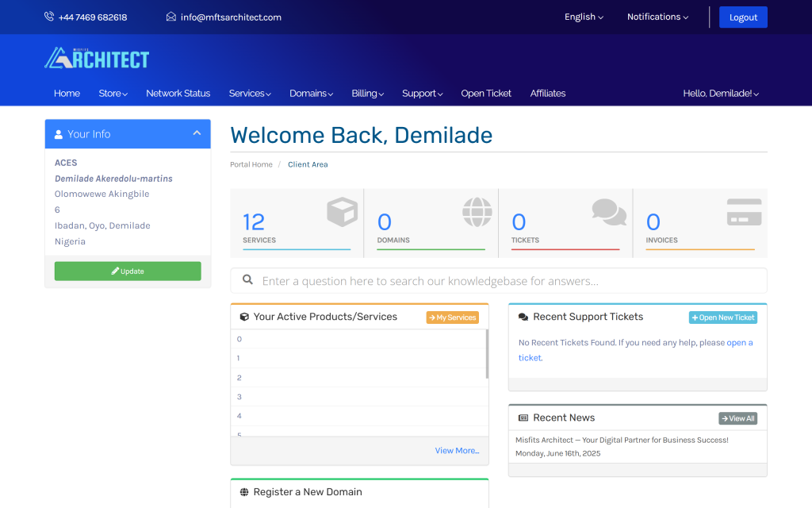Focus the knowledgebase search field
812x508 pixels.
click(507, 281)
